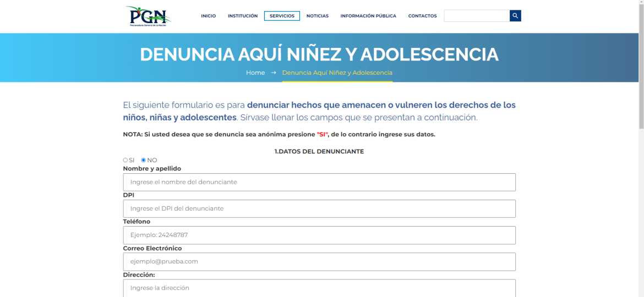Viewport: 644px width, 297px height.
Task: Select the NO radio button
Action: pyautogui.click(x=144, y=160)
